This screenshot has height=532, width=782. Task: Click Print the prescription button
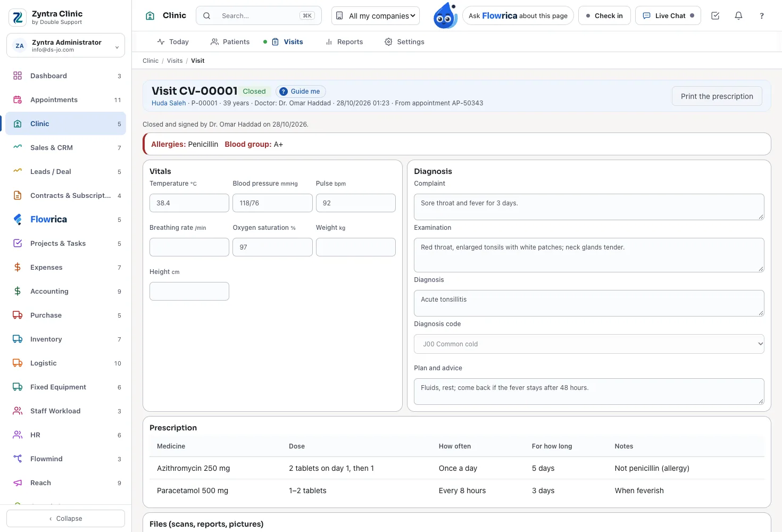(717, 96)
